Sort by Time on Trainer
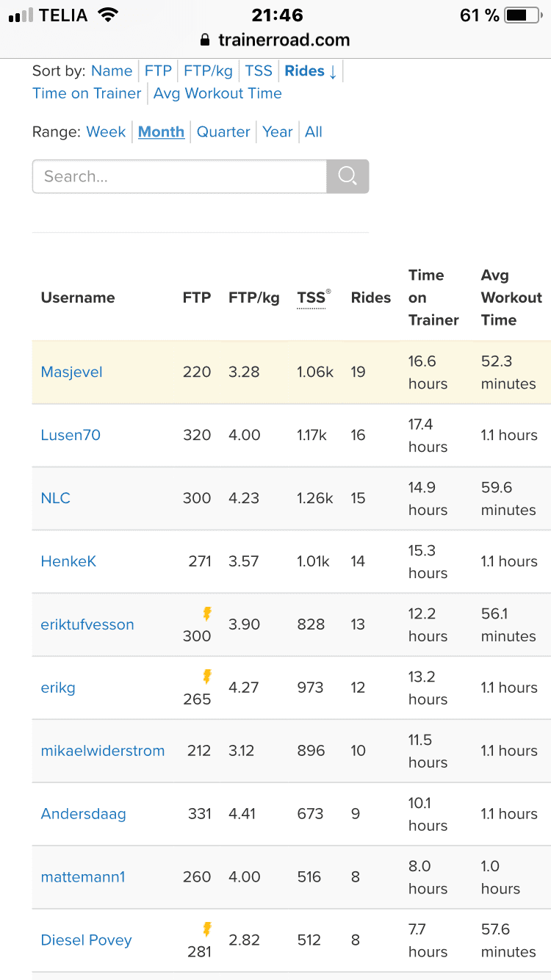 [87, 93]
